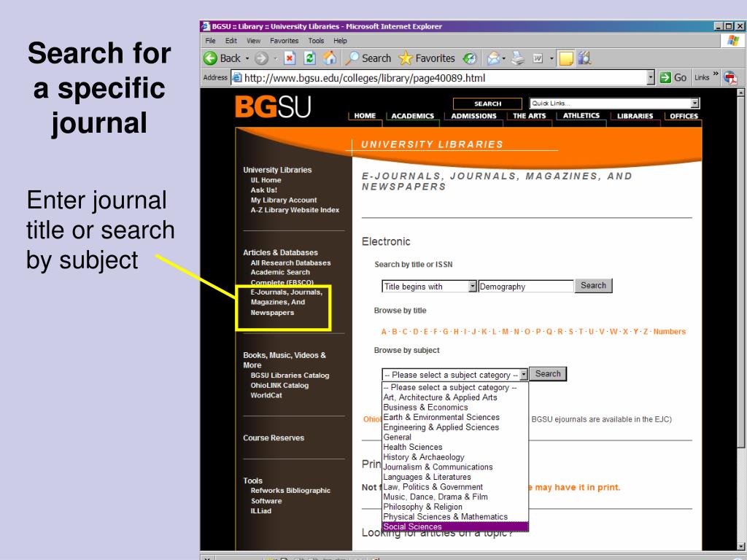Open the Forward button dropdown arrow
The image size is (747, 560).
coord(275,58)
